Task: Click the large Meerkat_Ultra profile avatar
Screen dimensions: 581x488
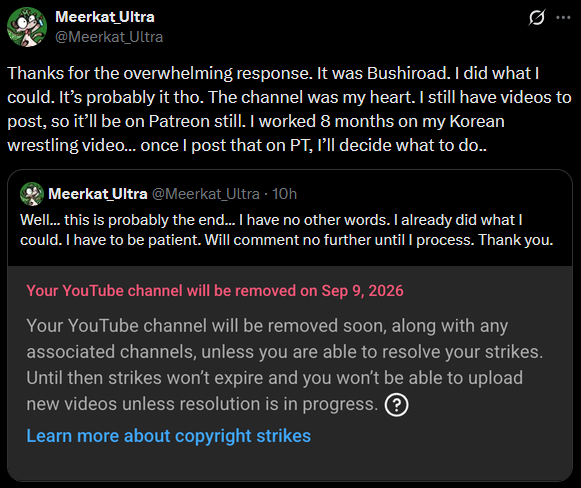Action: [x=27, y=27]
